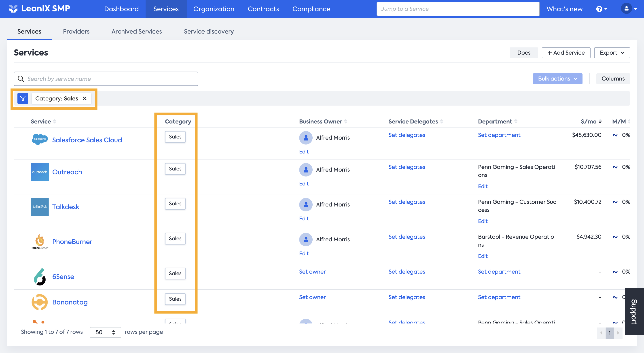Expand the Export dropdown
Image resolution: width=644 pixels, height=353 pixels.
coord(612,53)
